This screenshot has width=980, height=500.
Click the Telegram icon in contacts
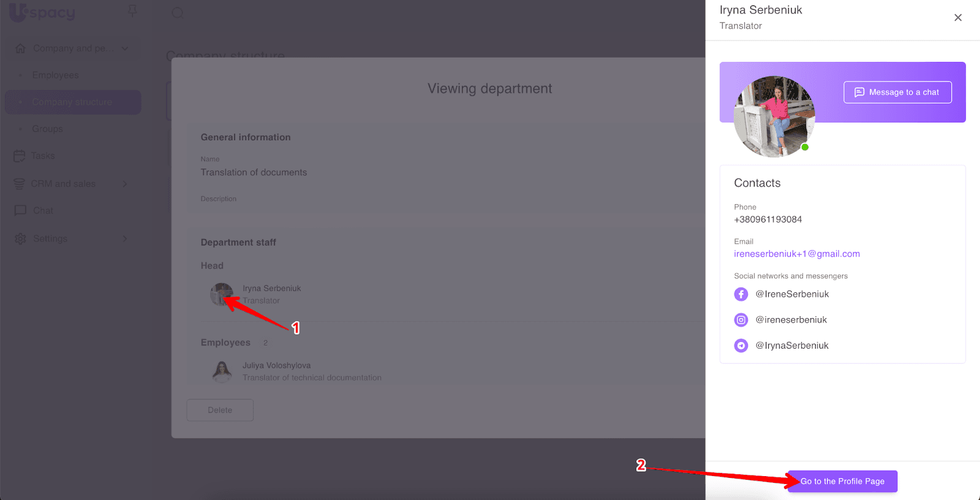click(741, 346)
